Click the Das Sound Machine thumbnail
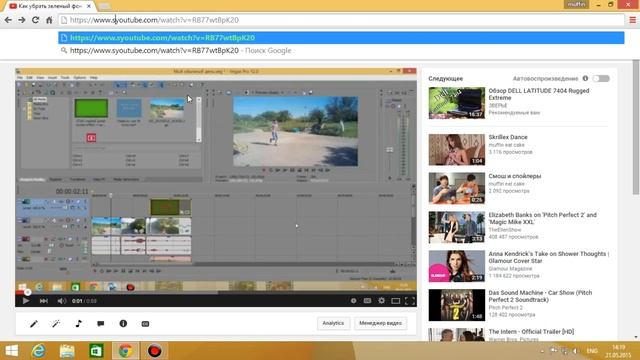 point(457,305)
